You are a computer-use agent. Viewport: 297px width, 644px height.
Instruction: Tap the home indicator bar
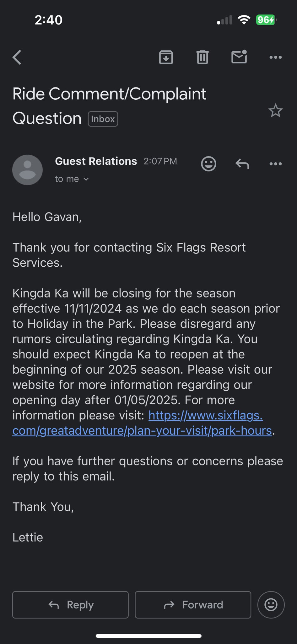coord(148,636)
